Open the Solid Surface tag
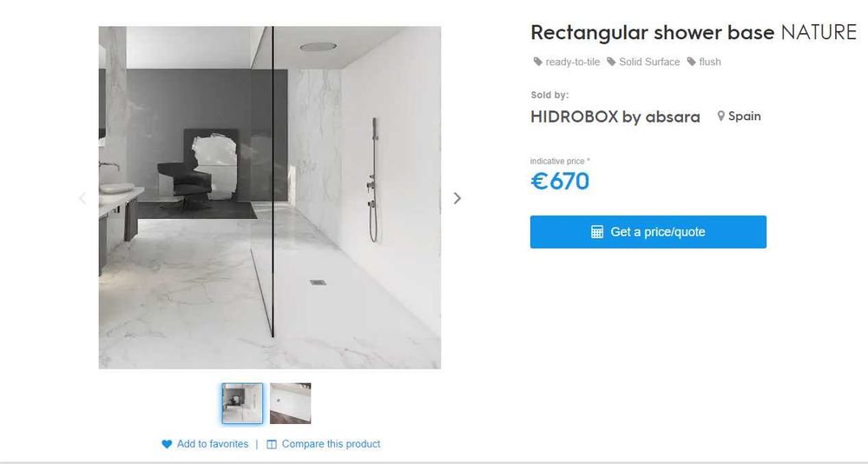Screen dimensions: 868x464 [x=649, y=62]
